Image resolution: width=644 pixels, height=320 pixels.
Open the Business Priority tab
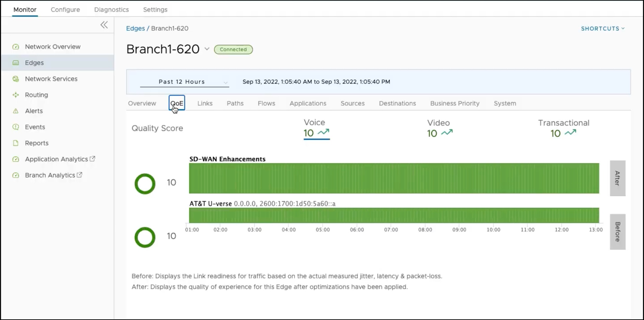coord(455,103)
